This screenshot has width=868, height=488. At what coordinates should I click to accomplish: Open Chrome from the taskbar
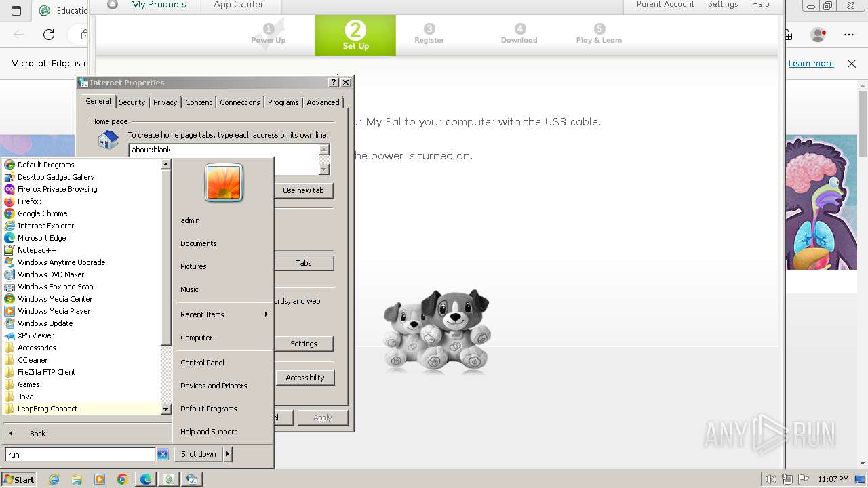coord(122,479)
